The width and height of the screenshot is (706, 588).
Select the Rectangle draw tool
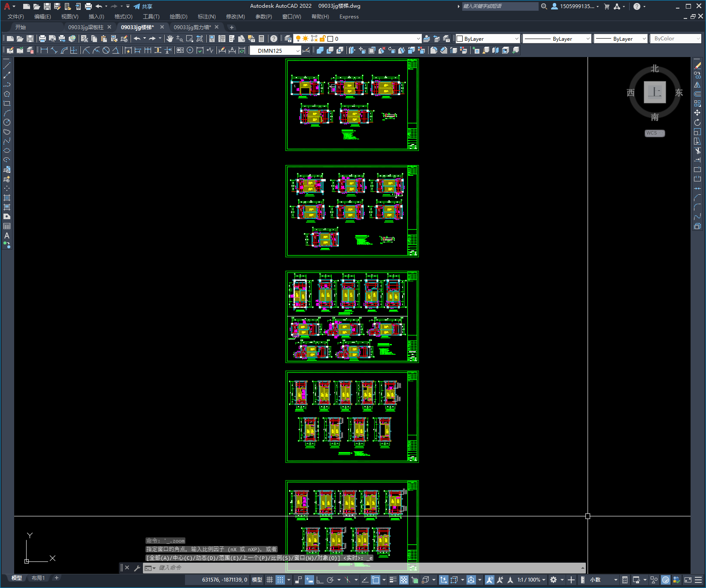tap(7, 103)
